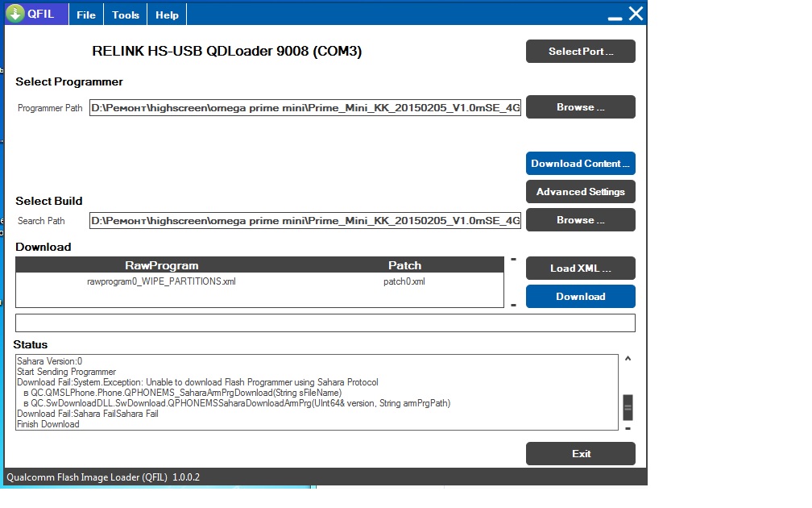Click the RELINK HS-USB QDLoader 9008 (COM3) label
812x508 pixels.
pos(227,52)
